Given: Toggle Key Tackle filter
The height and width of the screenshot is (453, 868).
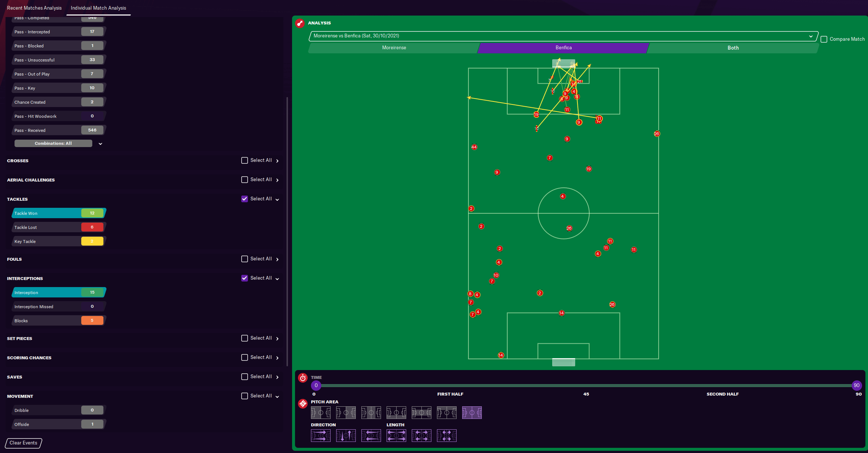Looking at the screenshot, I should click(x=59, y=242).
